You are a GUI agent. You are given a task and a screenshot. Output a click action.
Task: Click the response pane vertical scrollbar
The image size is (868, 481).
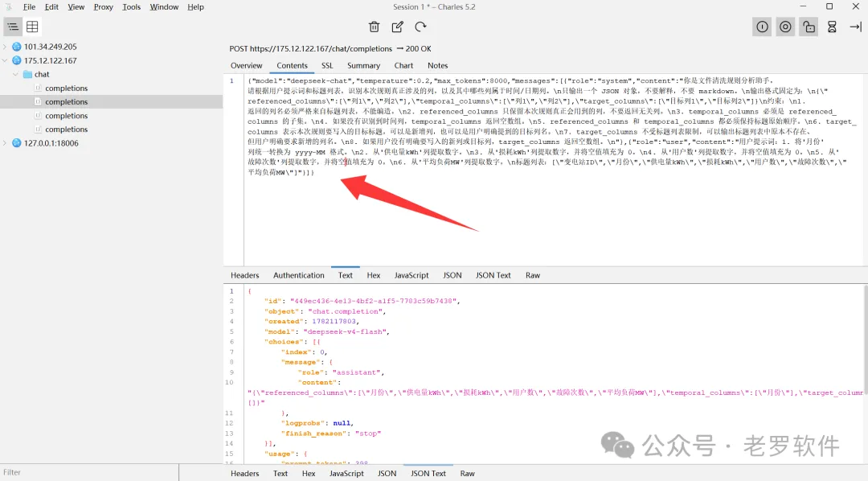[864, 338]
